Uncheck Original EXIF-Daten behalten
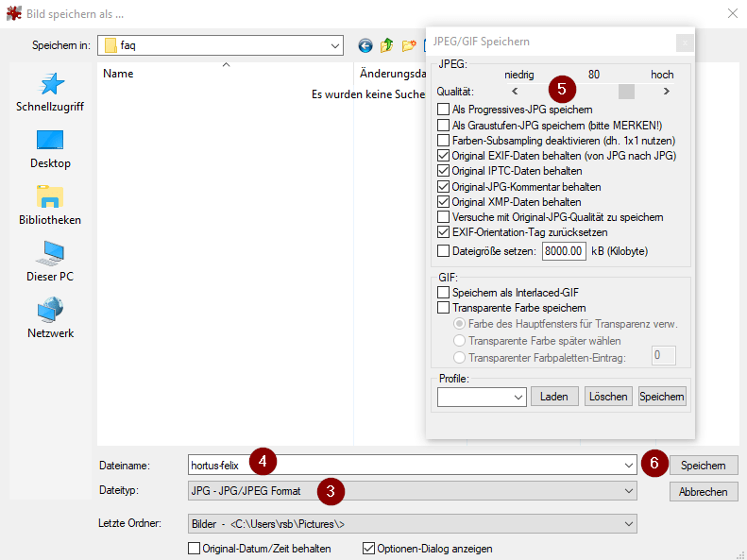The image size is (747, 560). point(444,156)
